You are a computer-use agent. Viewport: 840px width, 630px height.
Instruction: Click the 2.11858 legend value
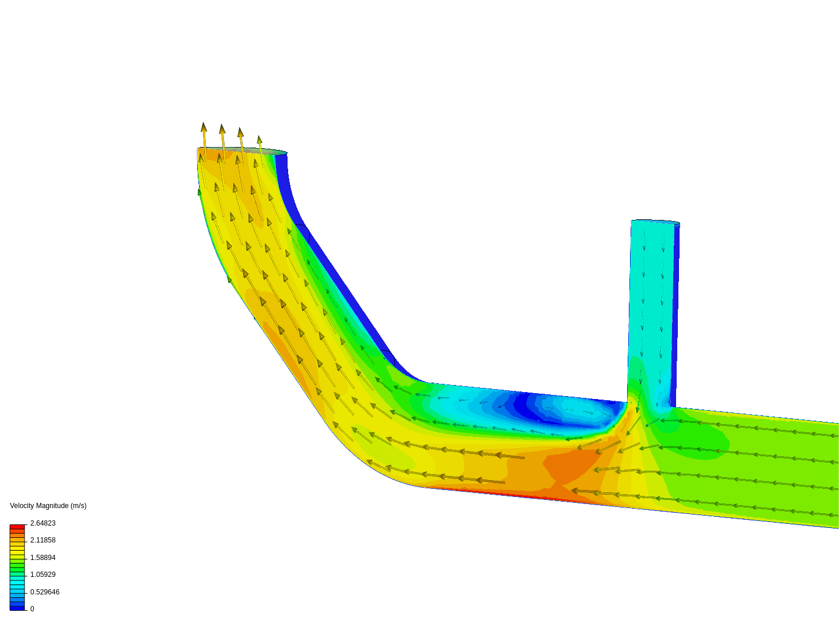pyautogui.click(x=43, y=540)
